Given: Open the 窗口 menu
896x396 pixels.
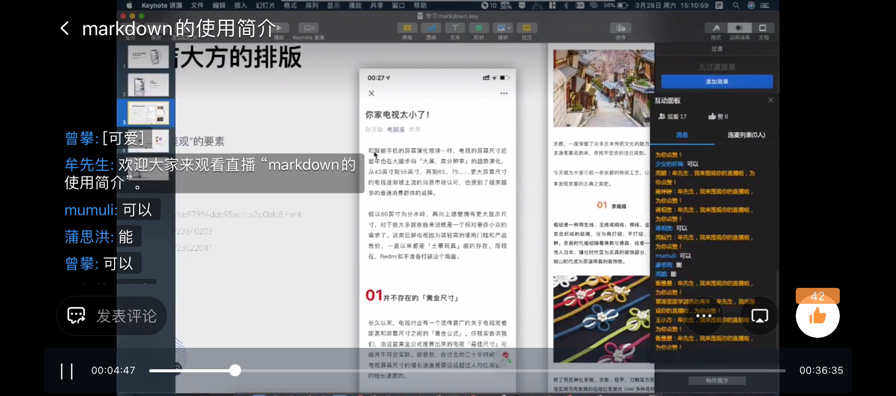Looking at the screenshot, I should 398,5.
